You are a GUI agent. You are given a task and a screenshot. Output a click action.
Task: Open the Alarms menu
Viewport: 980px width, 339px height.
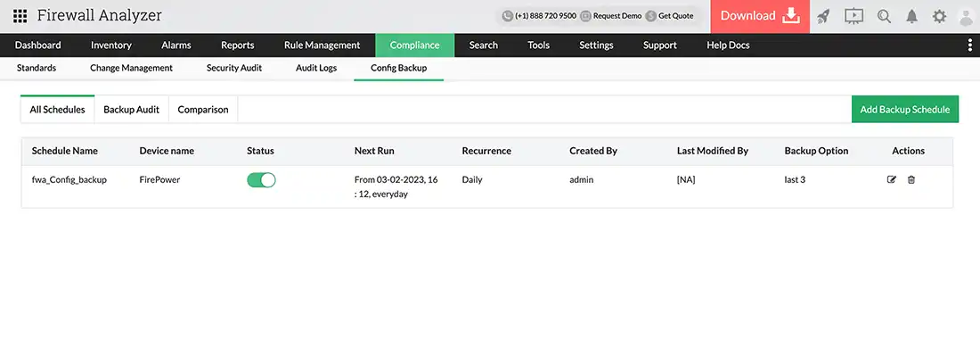[x=176, y=45]
